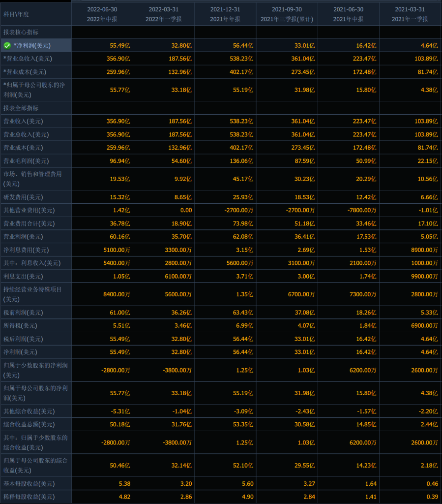The width and height of the screenshot is (442, 504).
Task: Select the 2022-06-30 2022年中报 column header
Action: coord(102,14)
